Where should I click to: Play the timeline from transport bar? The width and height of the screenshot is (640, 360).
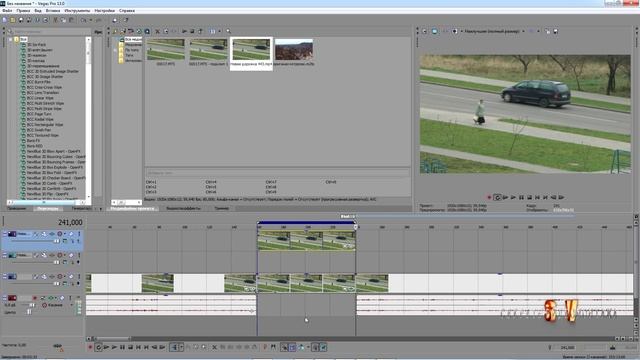point(114,347)
